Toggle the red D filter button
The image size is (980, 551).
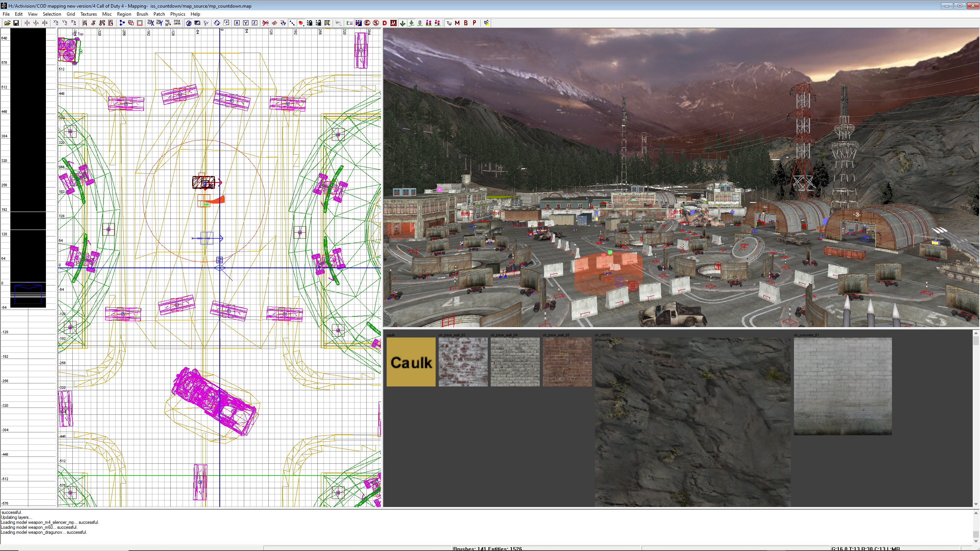pos(385,23)
